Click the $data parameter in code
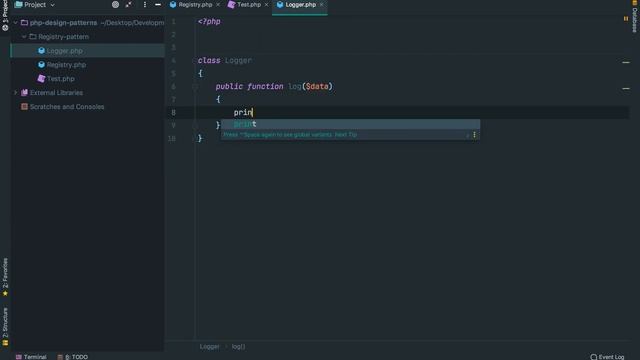This screenshot has height=360, width=640. (317, 87)
